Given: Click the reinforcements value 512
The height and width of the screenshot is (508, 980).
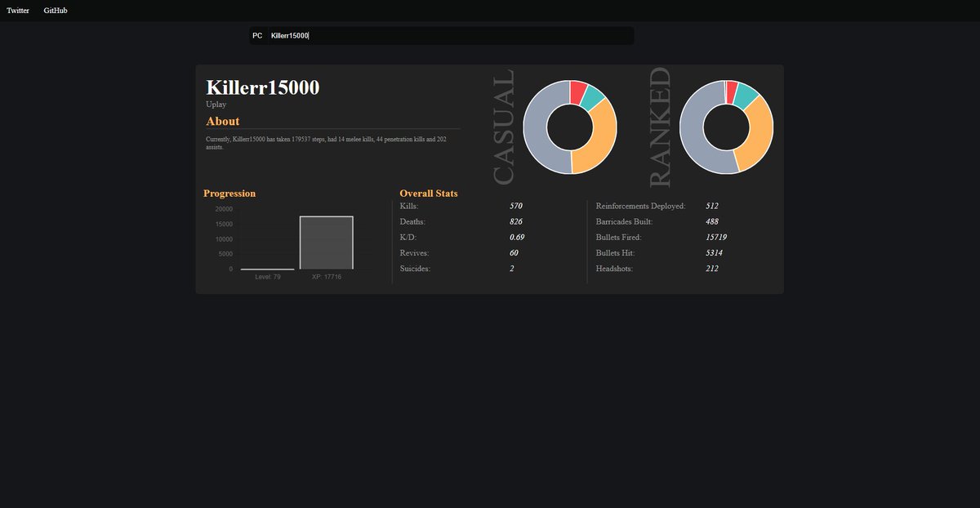Looking at the screenshot, I should 712,206.
